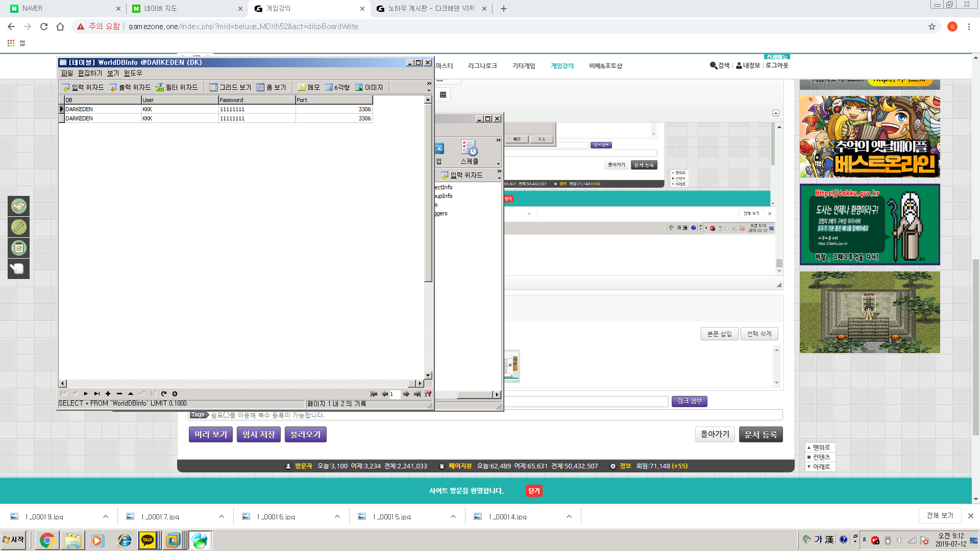
Task: Open the 출력 위자드 export wizard
Action: click(x=130, y=87)
